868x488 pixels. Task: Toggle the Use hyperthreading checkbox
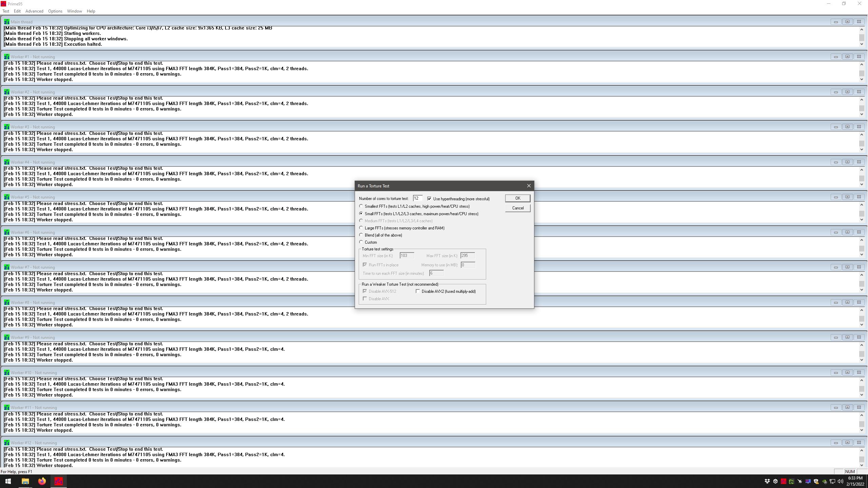(429, 199)
